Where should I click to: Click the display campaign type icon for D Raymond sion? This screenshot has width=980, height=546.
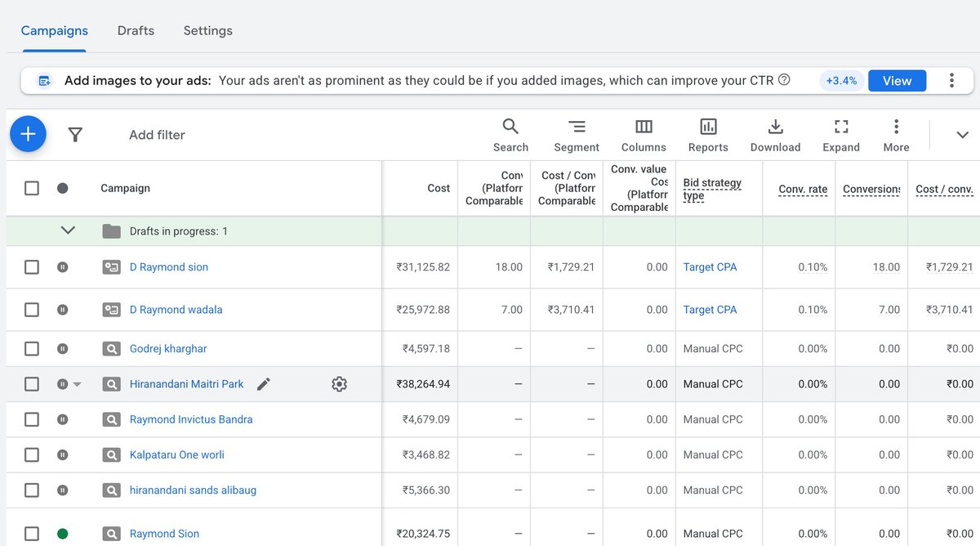[x=111, y=267]
